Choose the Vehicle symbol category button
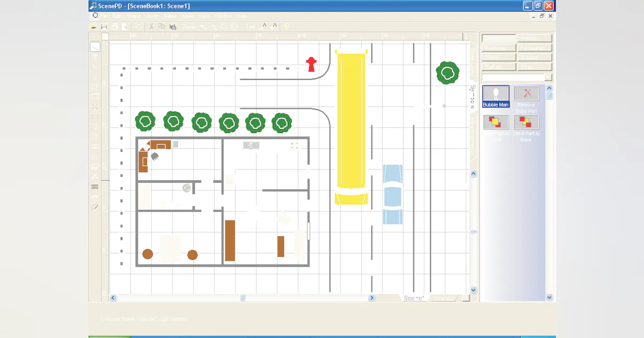Image resolution: width=644 pixels, height=338 pixels. [x=535, y=38]
